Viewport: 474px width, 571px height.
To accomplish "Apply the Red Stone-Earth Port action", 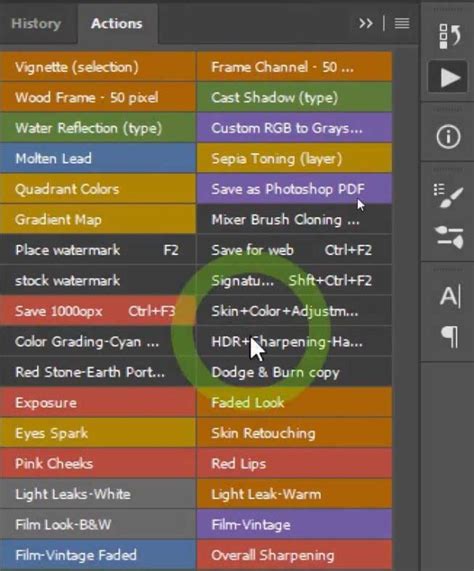I will coord(98,372).
